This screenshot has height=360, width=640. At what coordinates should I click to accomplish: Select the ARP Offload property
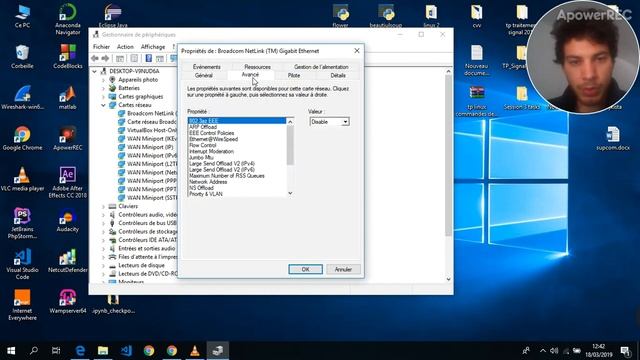click(237, 127)
